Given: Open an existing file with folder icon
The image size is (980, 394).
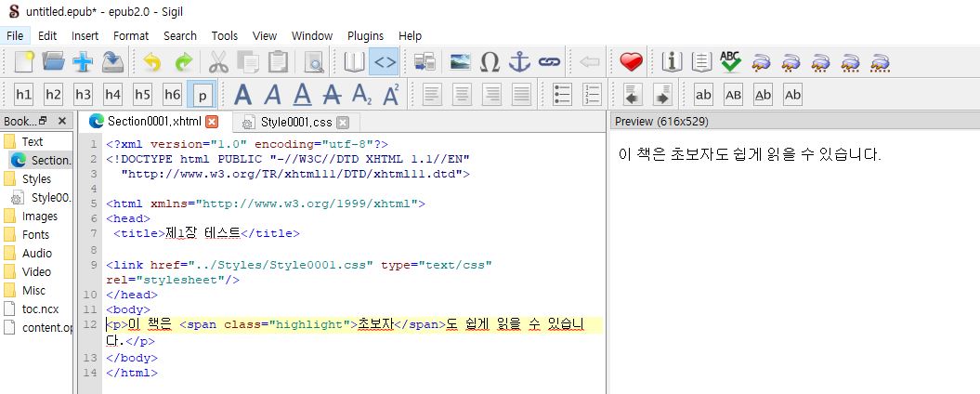Looking at the screenshot, I should [x=53, y=62].
